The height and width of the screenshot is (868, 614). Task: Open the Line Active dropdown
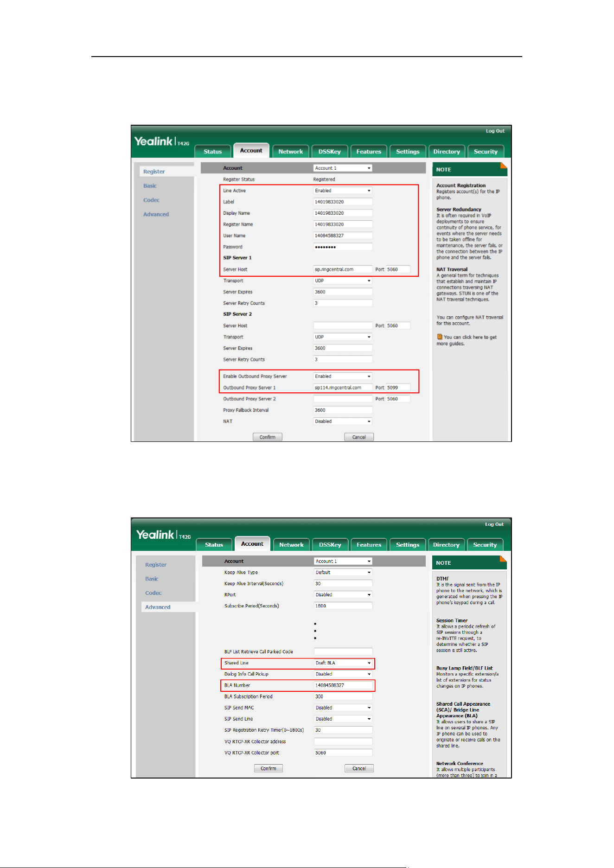click(x=343, y=191)
